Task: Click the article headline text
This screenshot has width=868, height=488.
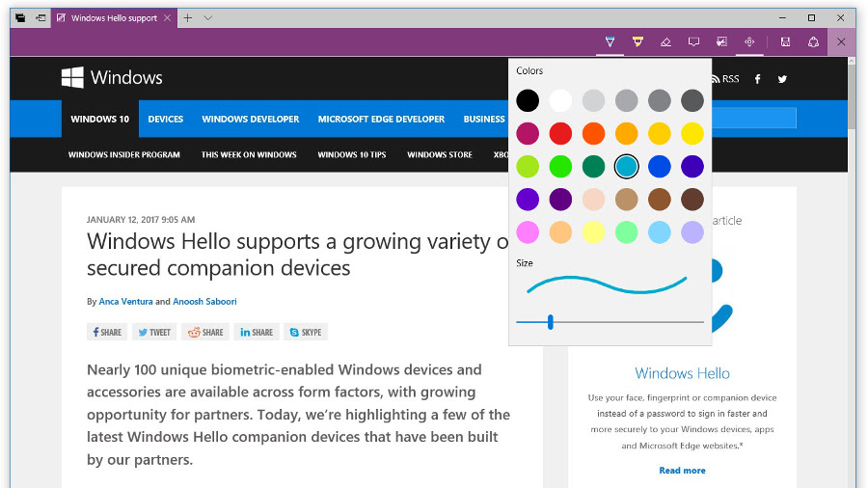Action: click(297, 255)
